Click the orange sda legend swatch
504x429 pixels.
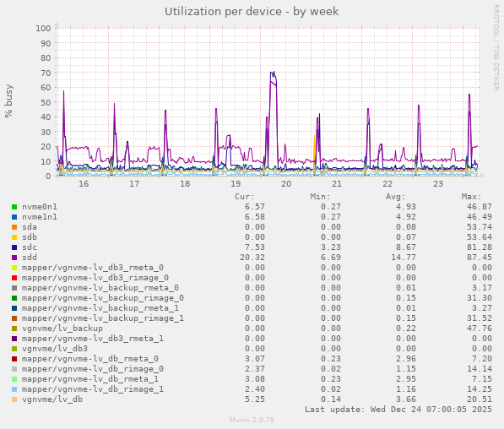point(14,227)
